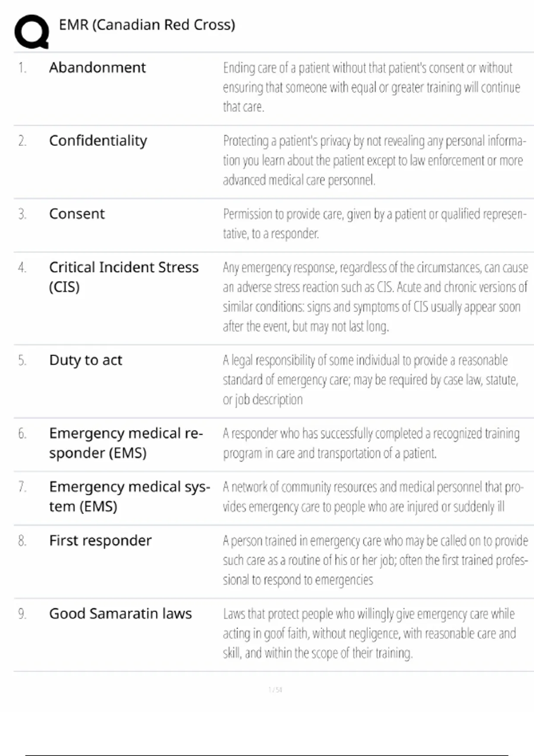Click the page number indicator at bottom
Viewport: 534px width, 756px height.
click(275, 690)
